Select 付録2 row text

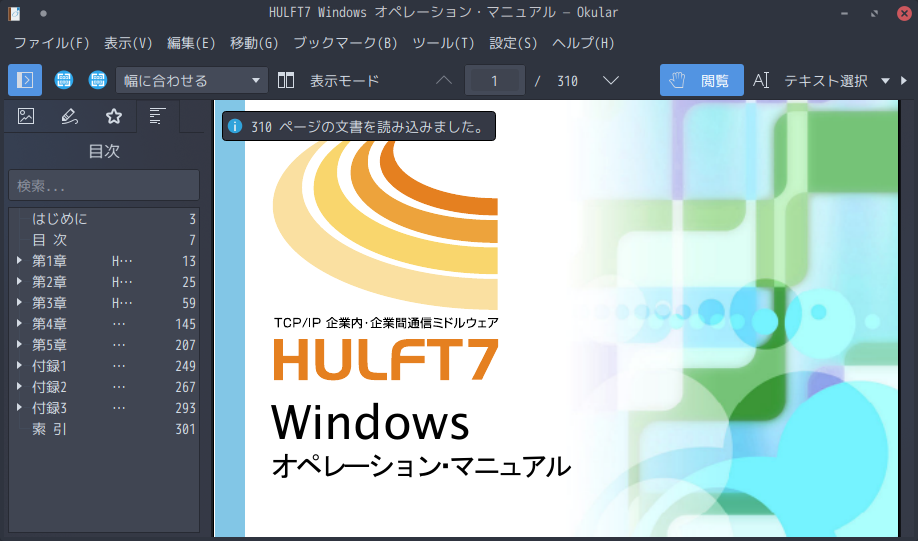(x=49, y=387)
